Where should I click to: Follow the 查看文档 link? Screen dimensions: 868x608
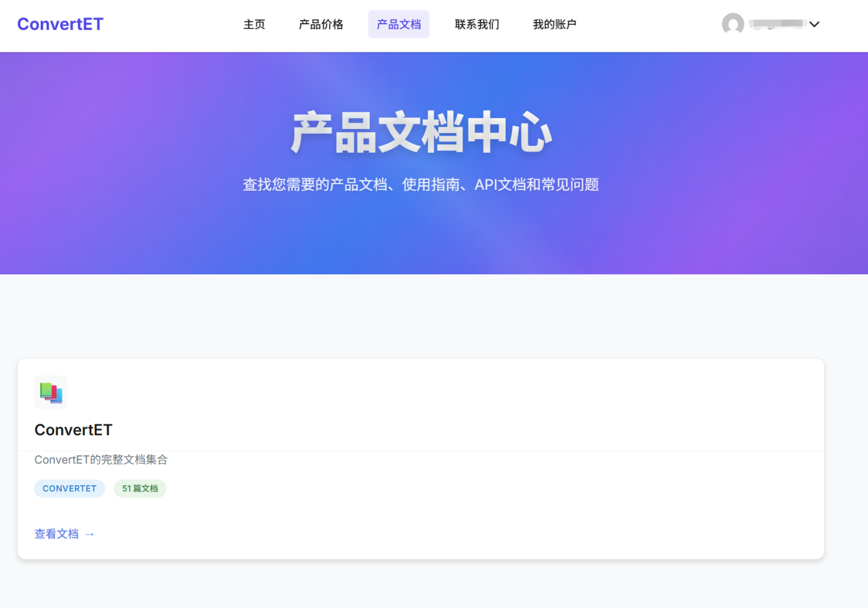57,534
